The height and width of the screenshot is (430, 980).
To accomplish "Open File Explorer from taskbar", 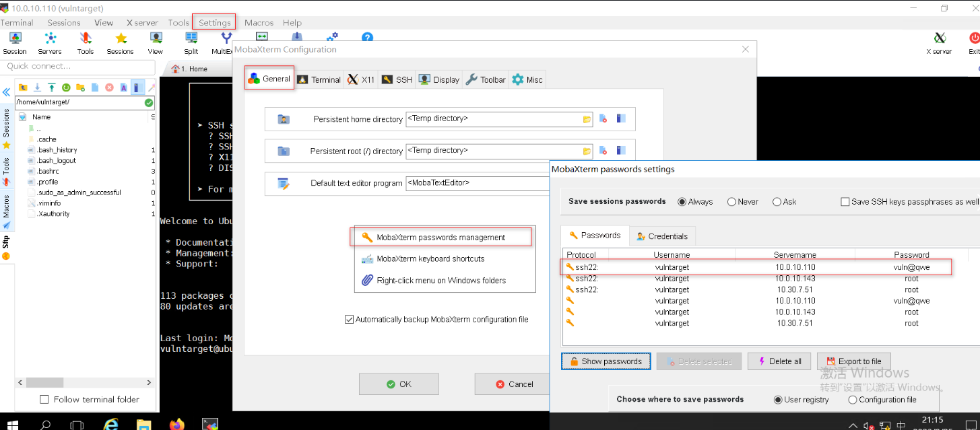I will [x=143, y=424].
